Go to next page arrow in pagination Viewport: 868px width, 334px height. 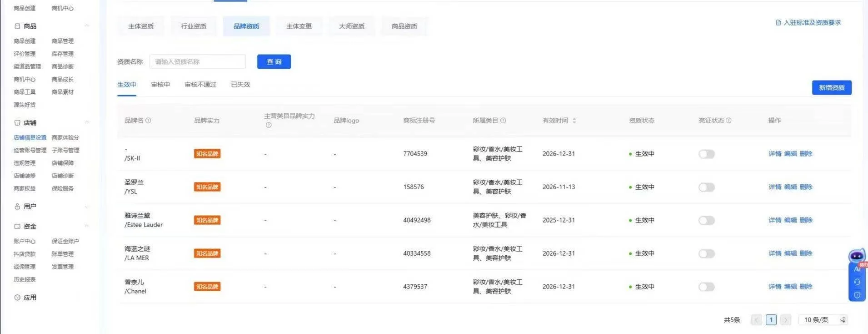coord(786,320)
